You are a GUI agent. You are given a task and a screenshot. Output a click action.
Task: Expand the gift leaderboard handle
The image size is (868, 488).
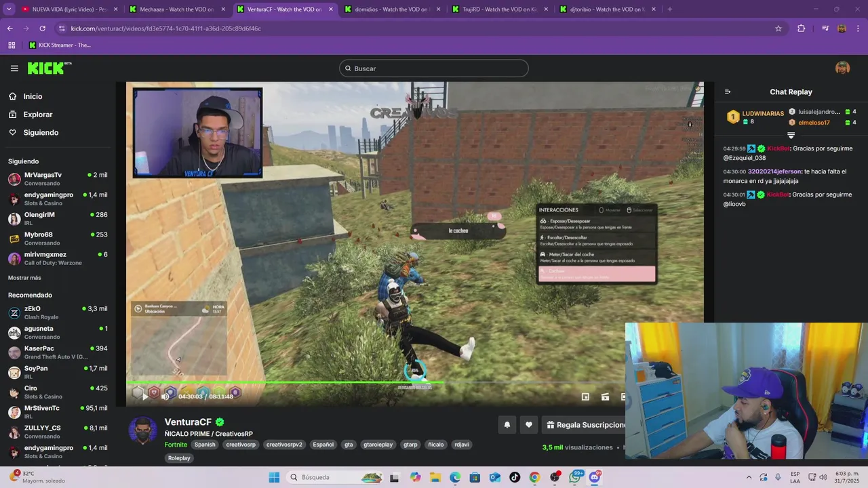tap(791, 136)
